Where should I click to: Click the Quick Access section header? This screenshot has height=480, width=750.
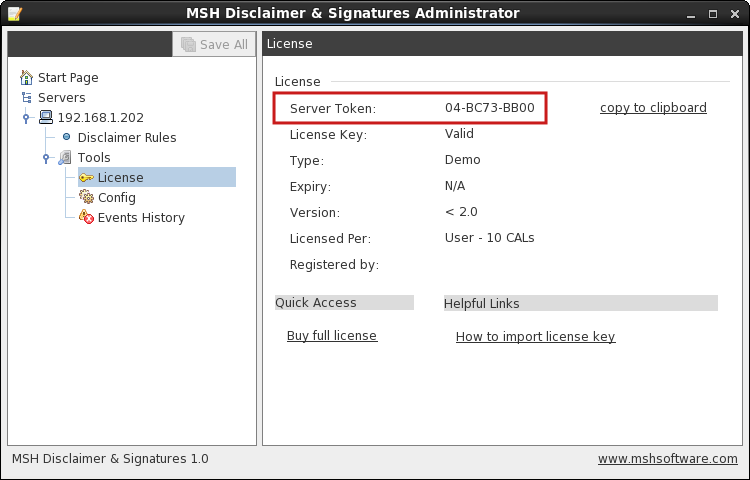click(x=344, y=303)
